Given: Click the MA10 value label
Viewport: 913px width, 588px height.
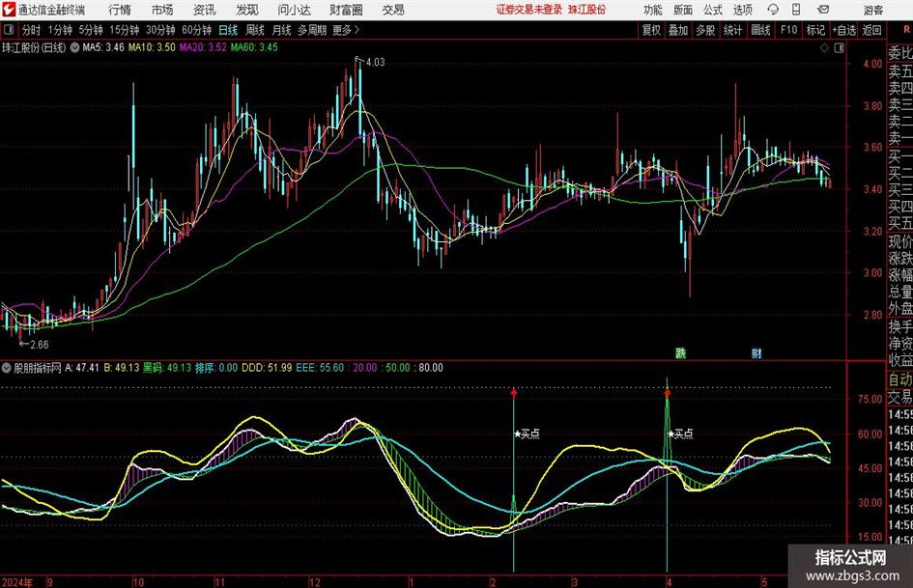Looking at the screenshot, I should [x=152, y=47].
